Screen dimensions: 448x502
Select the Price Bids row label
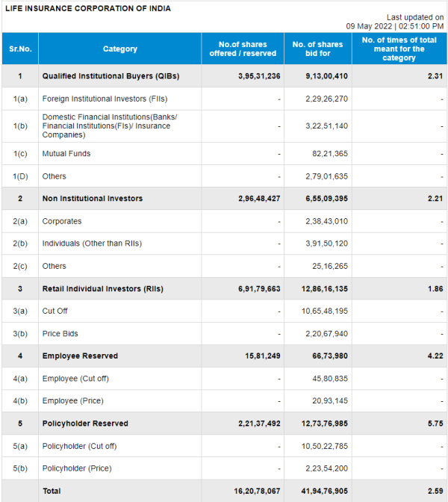[60, 334]
